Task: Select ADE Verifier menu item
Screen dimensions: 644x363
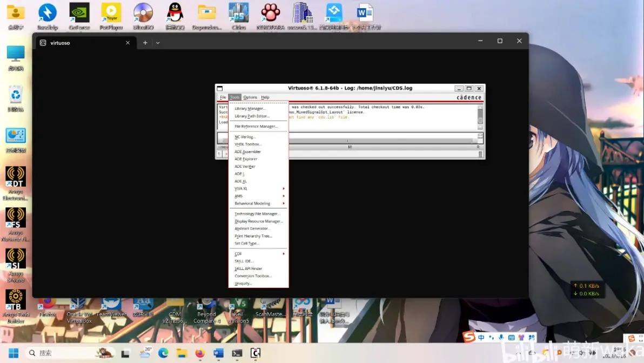Action: [258, 167]
